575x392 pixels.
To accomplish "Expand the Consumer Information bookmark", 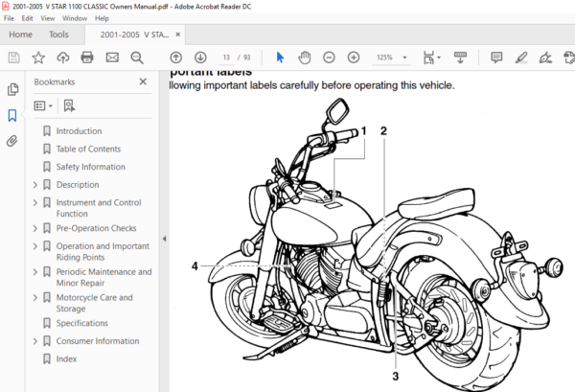I will click(x=35, y=341).
